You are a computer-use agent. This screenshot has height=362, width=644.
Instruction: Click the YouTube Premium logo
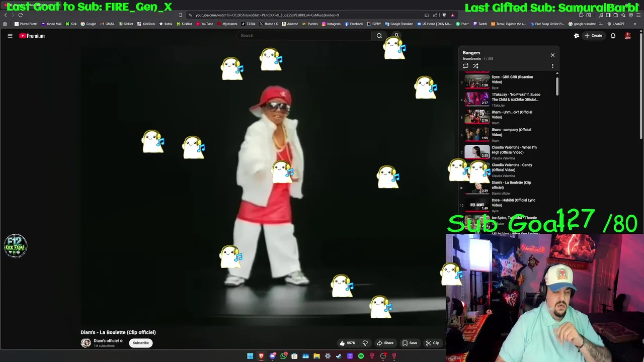click(x=32, y=36)
